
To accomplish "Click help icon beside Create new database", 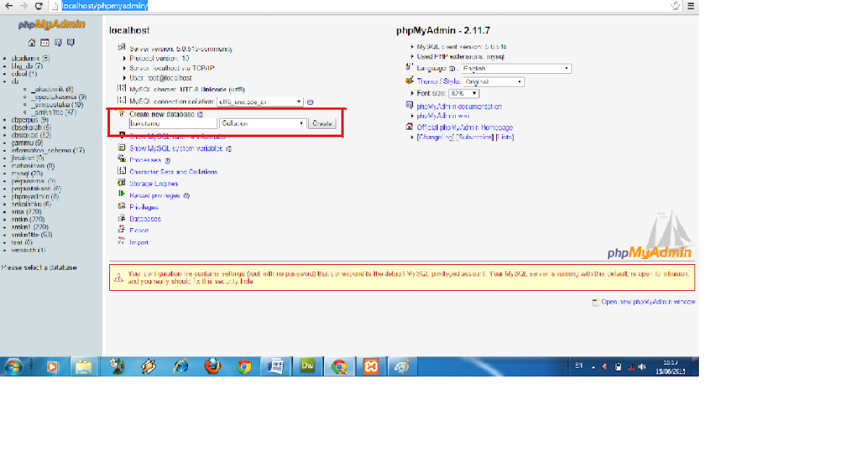I will click(200, 114).
